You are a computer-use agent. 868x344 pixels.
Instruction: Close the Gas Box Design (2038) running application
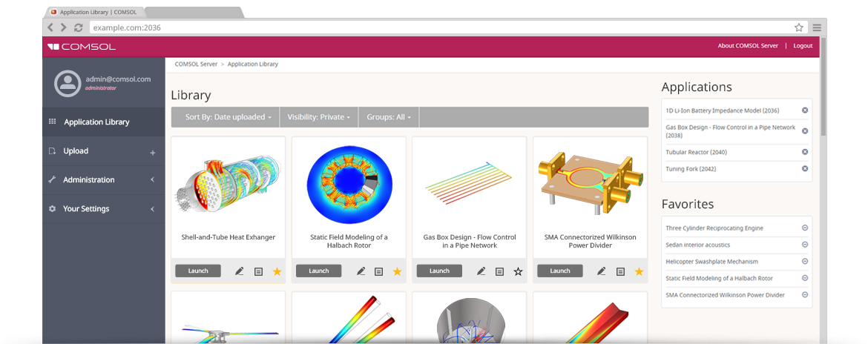805,131
